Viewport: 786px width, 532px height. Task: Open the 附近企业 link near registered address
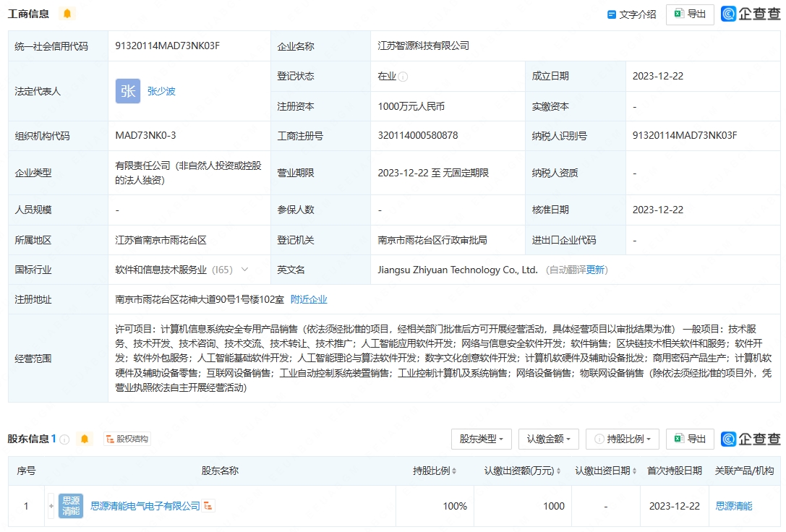coord(309,299)
